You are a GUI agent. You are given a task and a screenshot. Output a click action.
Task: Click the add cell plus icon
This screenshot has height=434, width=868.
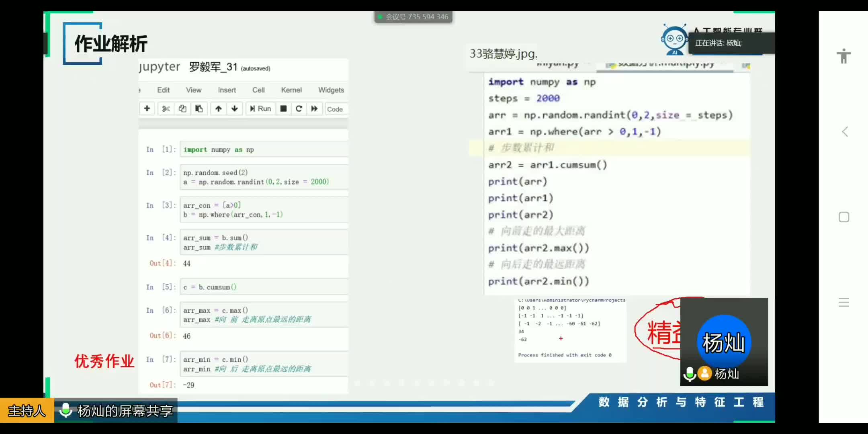(147, 108)
